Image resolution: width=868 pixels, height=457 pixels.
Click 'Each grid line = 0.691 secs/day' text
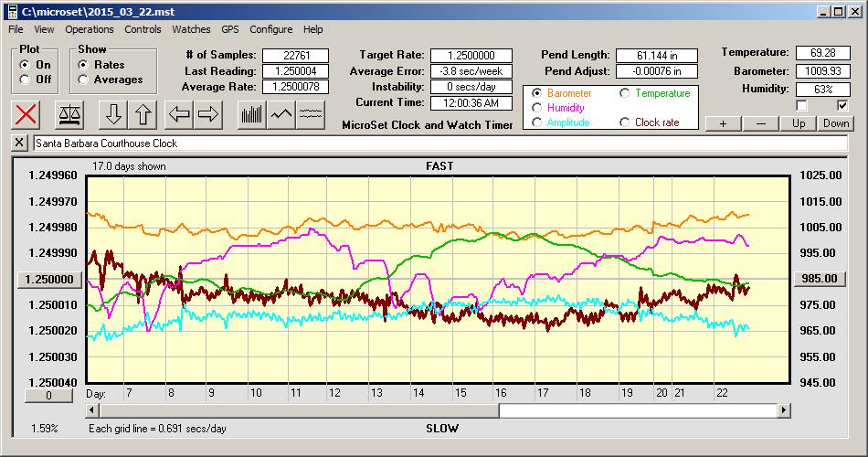[x=157, y=428]
